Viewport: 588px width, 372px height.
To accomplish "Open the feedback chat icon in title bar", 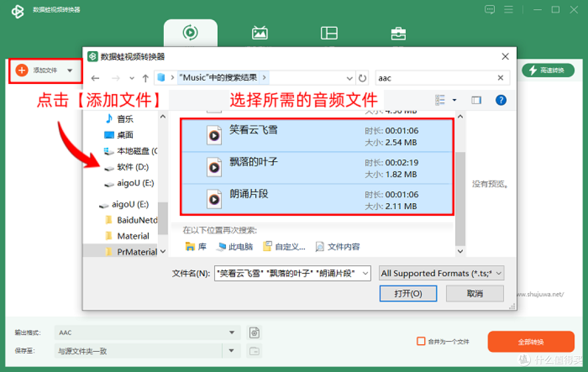I will [x=489, y=9].
